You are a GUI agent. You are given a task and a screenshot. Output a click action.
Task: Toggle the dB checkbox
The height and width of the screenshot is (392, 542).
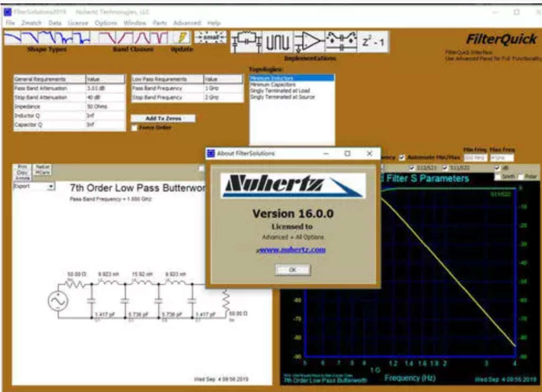tap(497, 168)
